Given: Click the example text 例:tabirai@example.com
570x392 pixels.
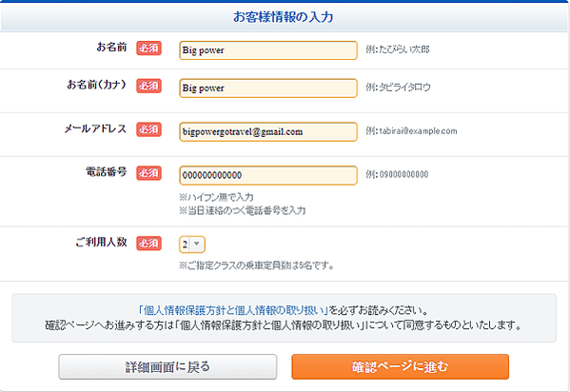Looking at the screenshot, I should [x=411, y=131].
